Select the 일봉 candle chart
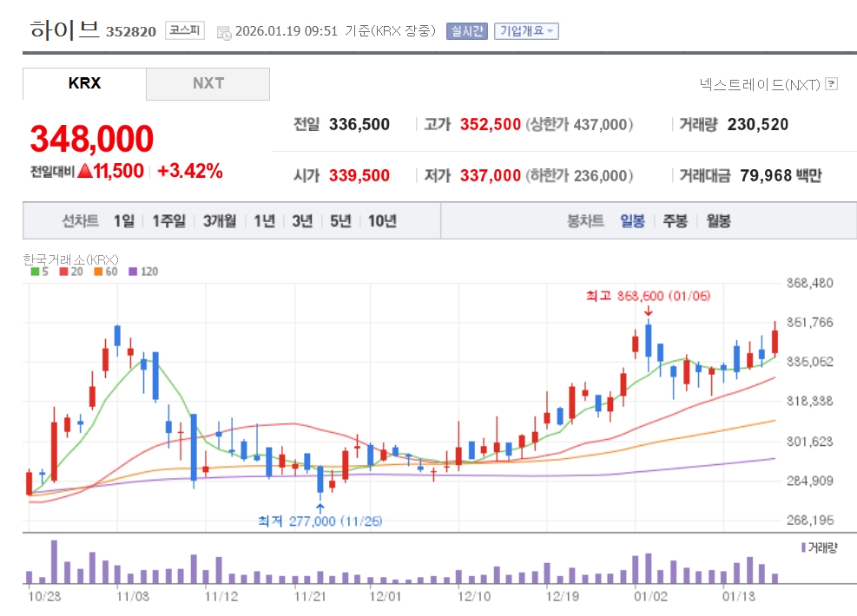857x616 pixels. pyautogui.click(x=632, y=221)
